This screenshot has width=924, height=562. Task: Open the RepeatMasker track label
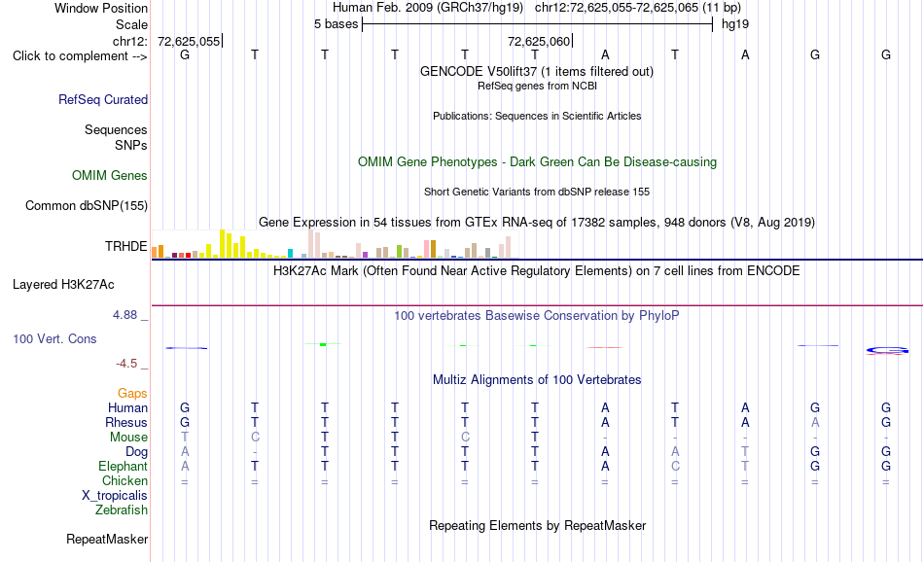(107, 539)
